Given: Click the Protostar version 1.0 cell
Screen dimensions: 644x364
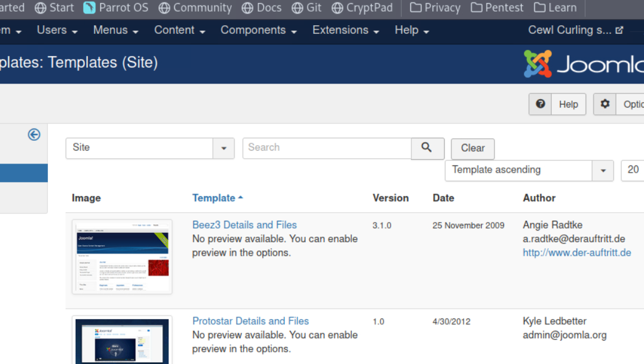Looking at the screenshot, I should [x=378, y=322].
